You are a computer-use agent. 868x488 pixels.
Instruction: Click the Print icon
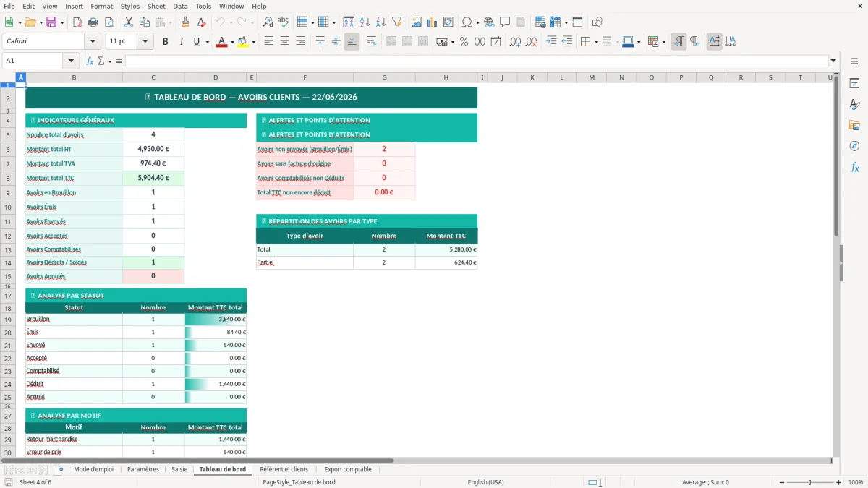click(x=93, y=22)
